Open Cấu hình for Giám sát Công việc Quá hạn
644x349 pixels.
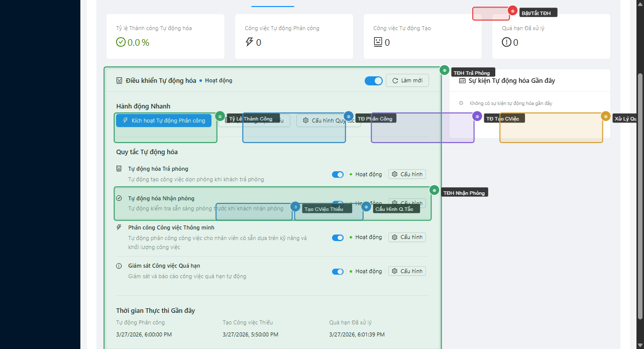407,271
